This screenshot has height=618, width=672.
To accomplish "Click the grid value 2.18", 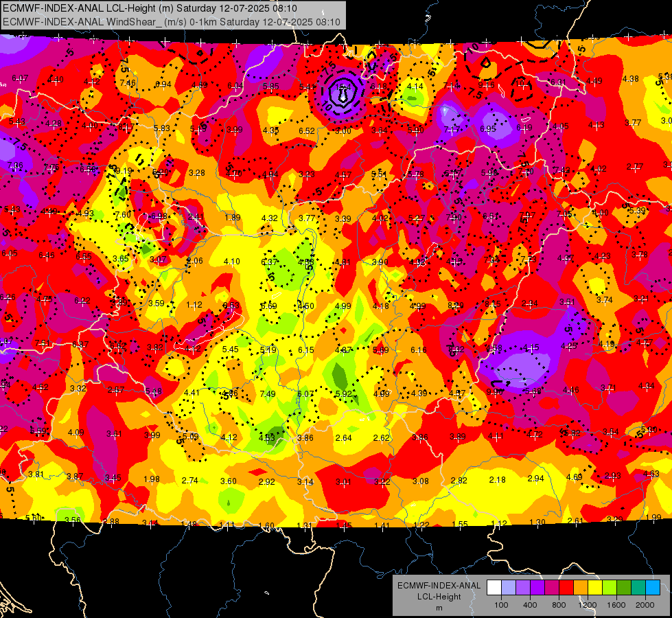I will point(498,479).
